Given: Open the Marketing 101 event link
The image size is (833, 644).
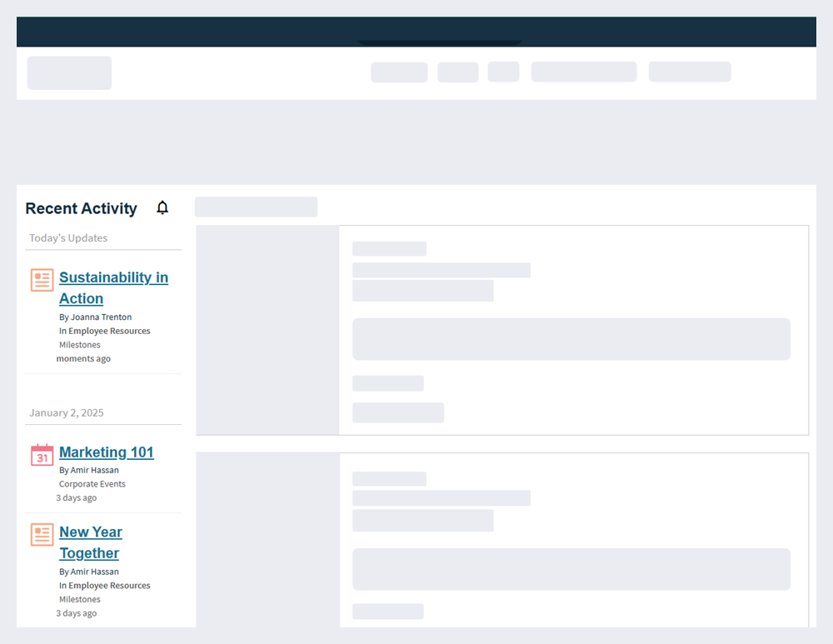Looking at the screenshot, I should click(x=107, y=452).
